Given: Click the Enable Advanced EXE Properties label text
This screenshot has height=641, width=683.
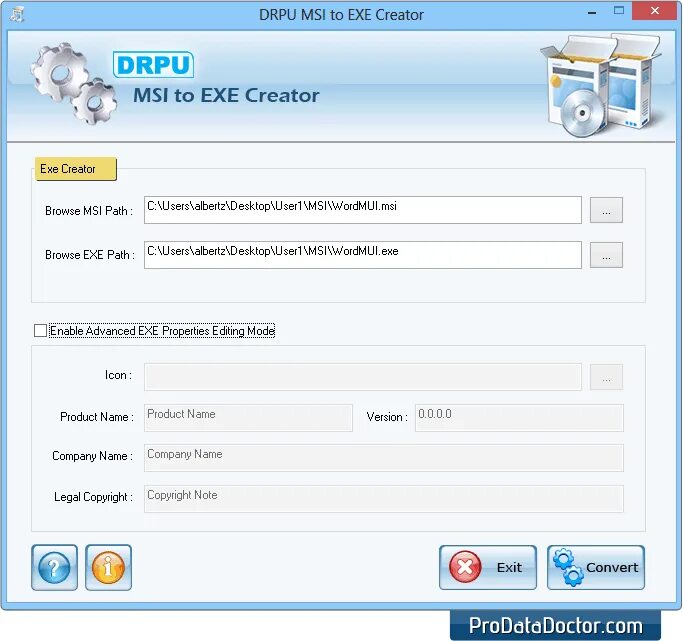Looking at the screenshot, I should click(162, 331).
